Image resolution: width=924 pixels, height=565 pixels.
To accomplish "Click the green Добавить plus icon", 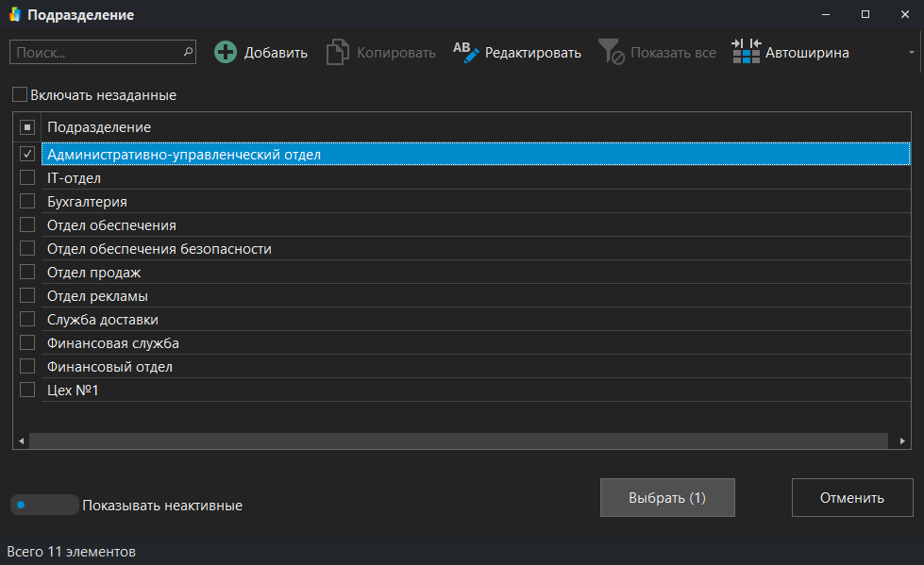I will [x=226, y=52].
